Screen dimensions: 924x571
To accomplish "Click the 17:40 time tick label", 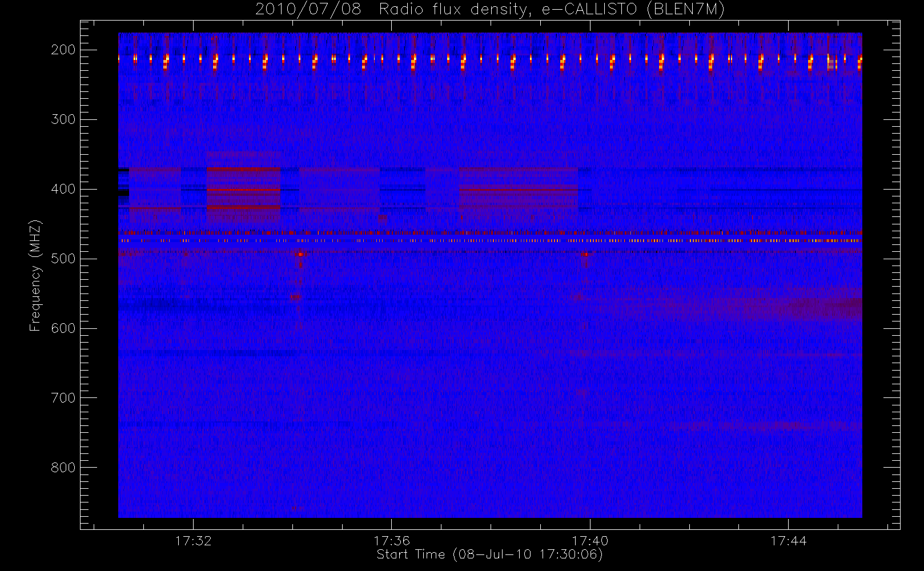I will [x=590, y=541].
